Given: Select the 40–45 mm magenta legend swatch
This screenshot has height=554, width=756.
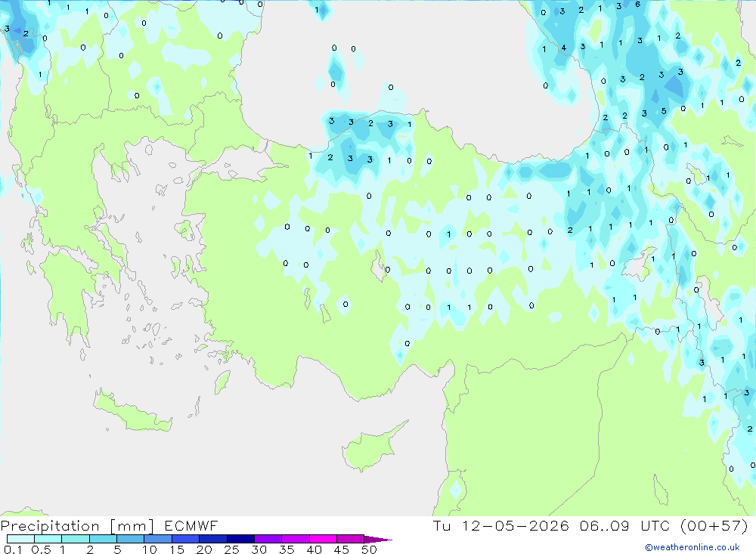Looking at the screenshot, I should click(323, 539).
